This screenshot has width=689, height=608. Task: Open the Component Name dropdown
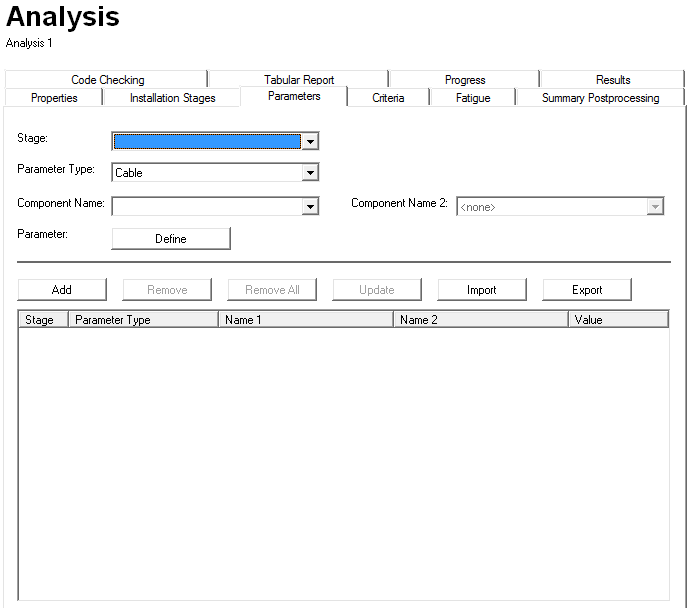[x=310, y=207]
